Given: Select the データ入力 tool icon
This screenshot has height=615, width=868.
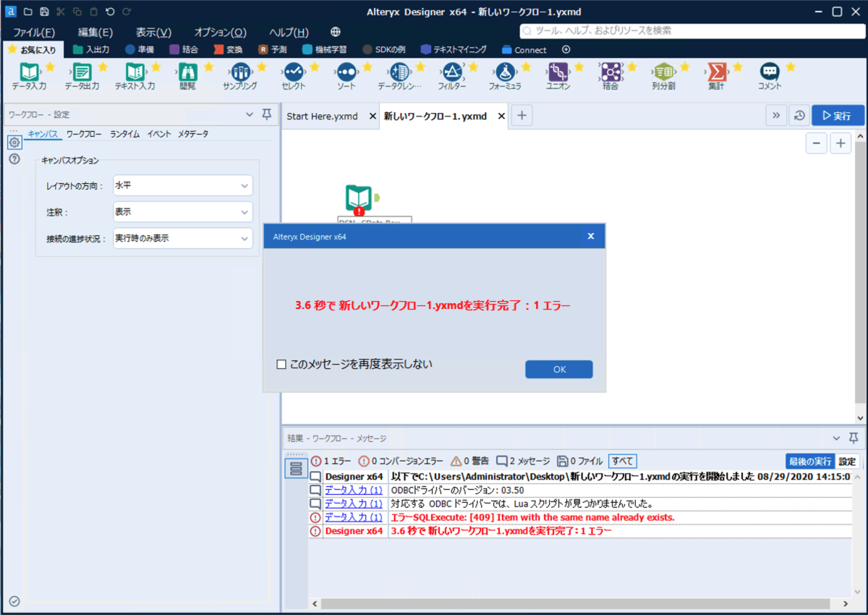Looking at the screenshot, I should point(29,73).
